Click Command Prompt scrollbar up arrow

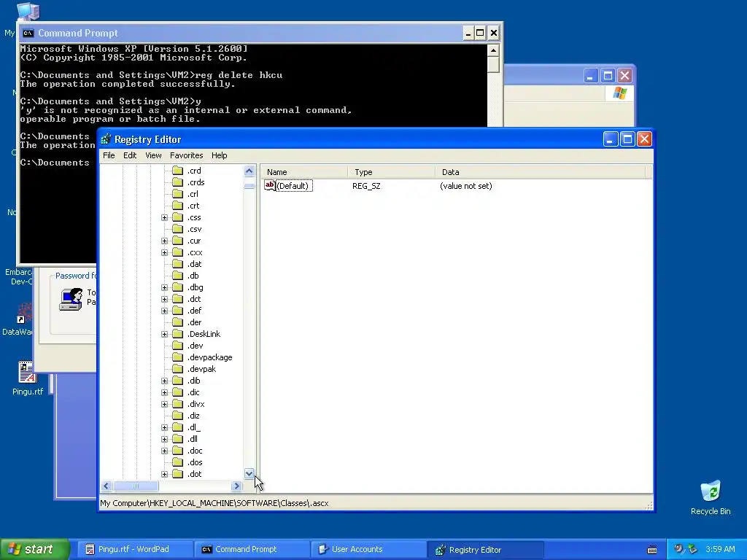(494, 50)
